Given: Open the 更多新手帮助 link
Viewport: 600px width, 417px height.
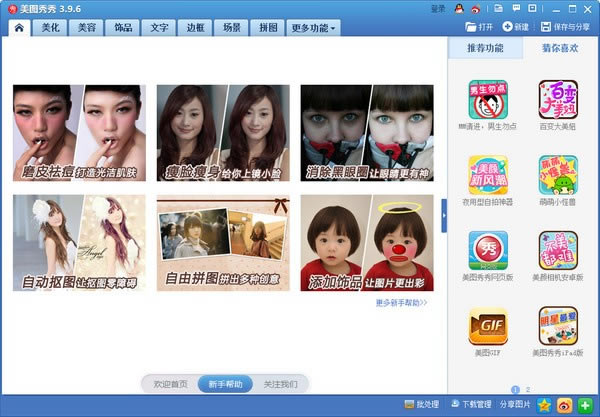Looking at the screenshot, I should click(x=401, y=302).
